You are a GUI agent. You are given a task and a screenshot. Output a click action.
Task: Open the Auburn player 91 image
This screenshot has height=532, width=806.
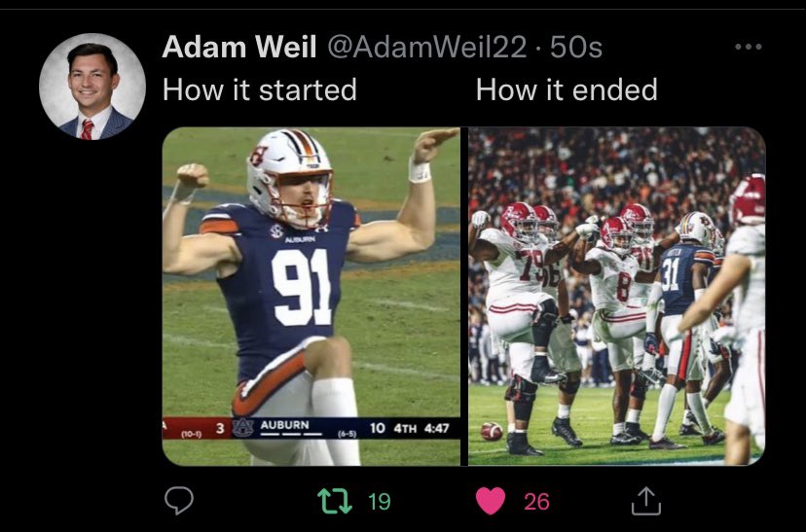(x=311, y=297)
